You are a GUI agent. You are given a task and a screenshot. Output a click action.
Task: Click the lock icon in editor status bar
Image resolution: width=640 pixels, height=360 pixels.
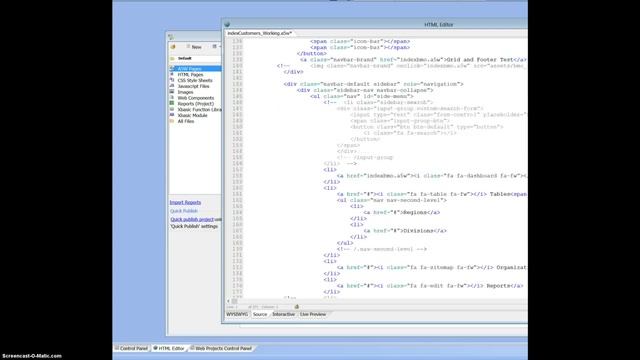tap(297, 307)
